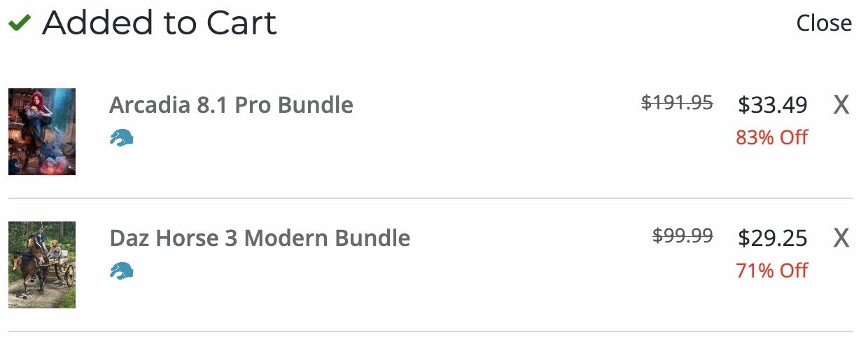Close the Added to Cart panel

click(824, 23)
